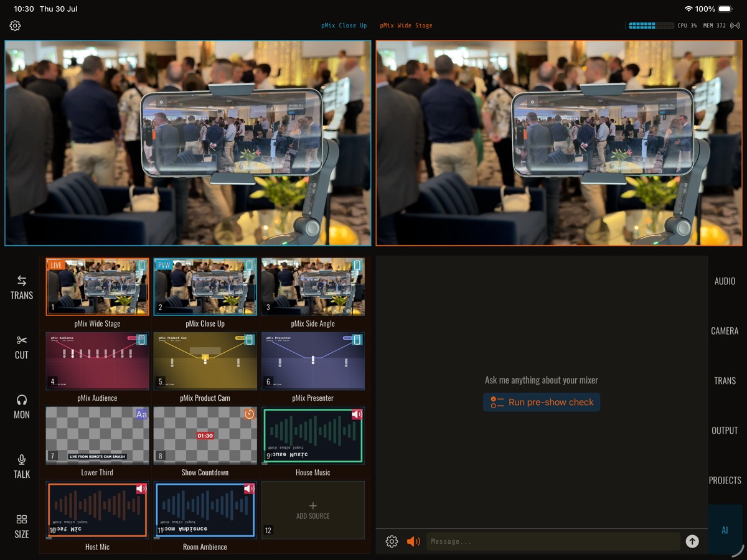This screenshot has width=747, height=560.
Task: Open AI chat settings gear
Action: 392,541
